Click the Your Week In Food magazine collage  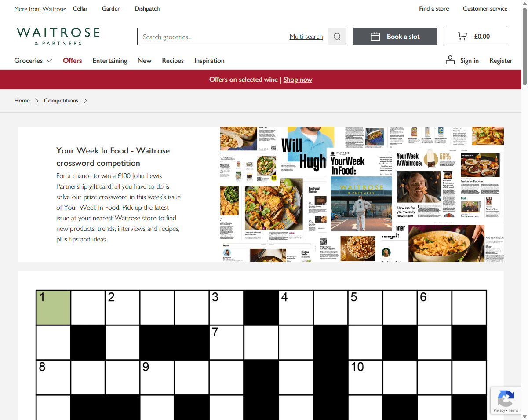coord(362,194)
